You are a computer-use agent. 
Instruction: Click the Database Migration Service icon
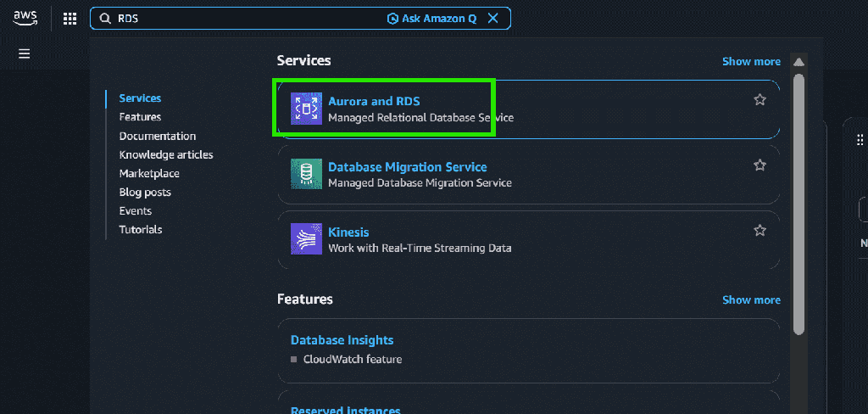[x=306, y=174]
